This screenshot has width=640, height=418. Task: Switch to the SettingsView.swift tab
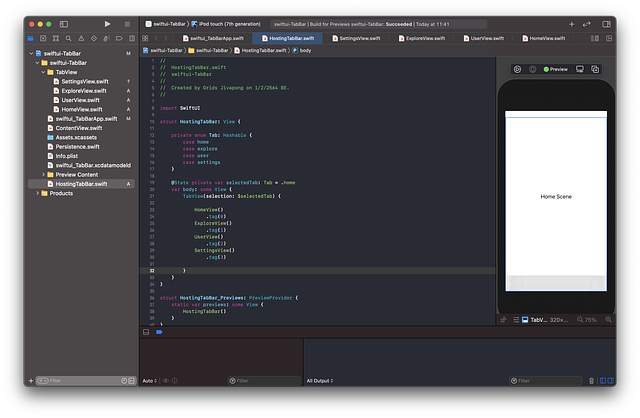click(x=356, y=38)
